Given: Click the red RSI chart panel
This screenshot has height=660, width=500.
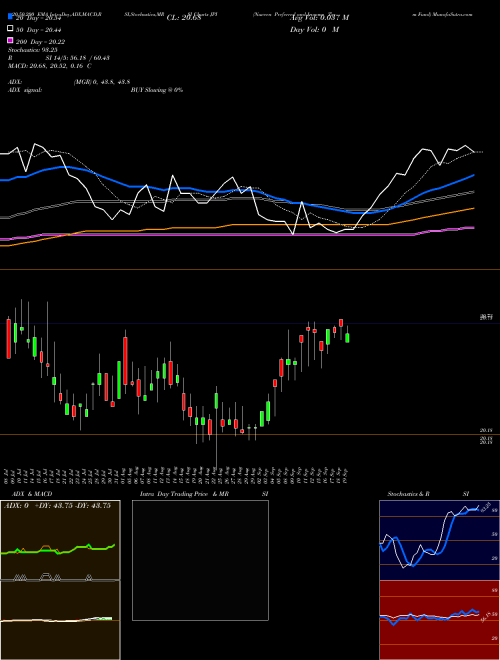Looking at the screenshot, I should 439,620.
